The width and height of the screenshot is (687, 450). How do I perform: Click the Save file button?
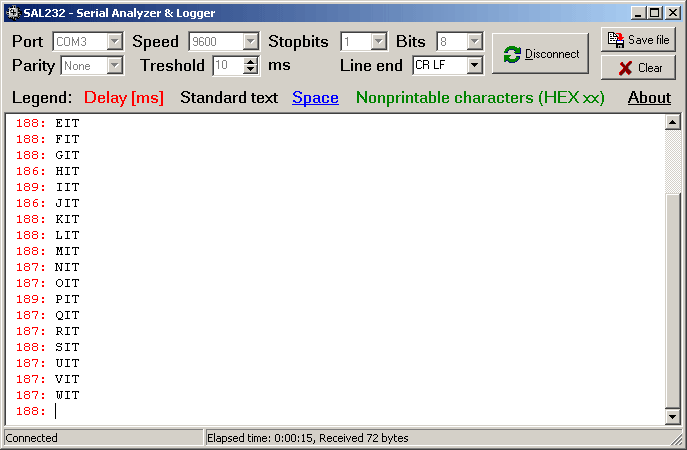tap(638, 40)
